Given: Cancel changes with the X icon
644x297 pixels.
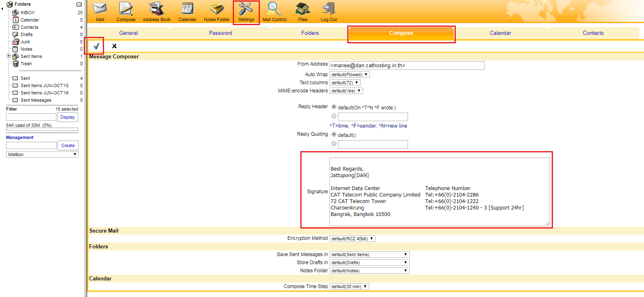Looking at the screenshot, I should tap(114, 46).
